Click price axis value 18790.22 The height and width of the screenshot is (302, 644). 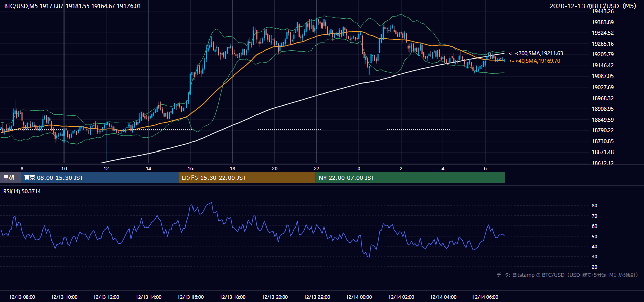603,130
